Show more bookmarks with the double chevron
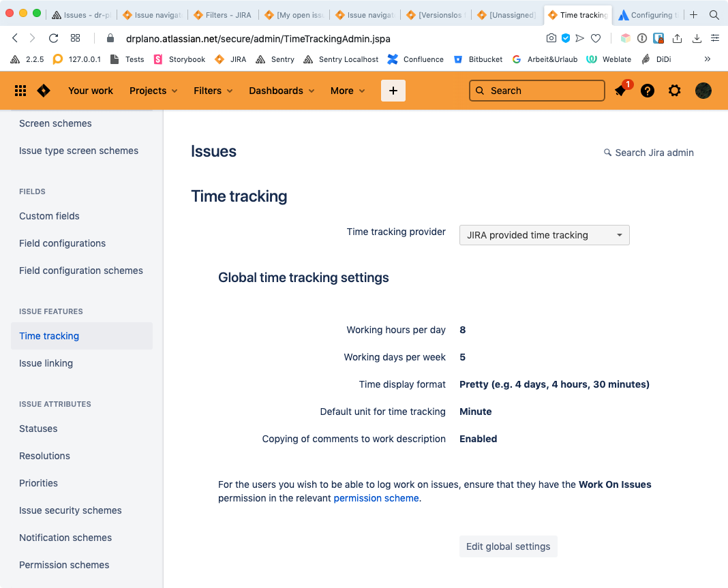The height and width of the screenshot is (588, 728). pos(707,59)
